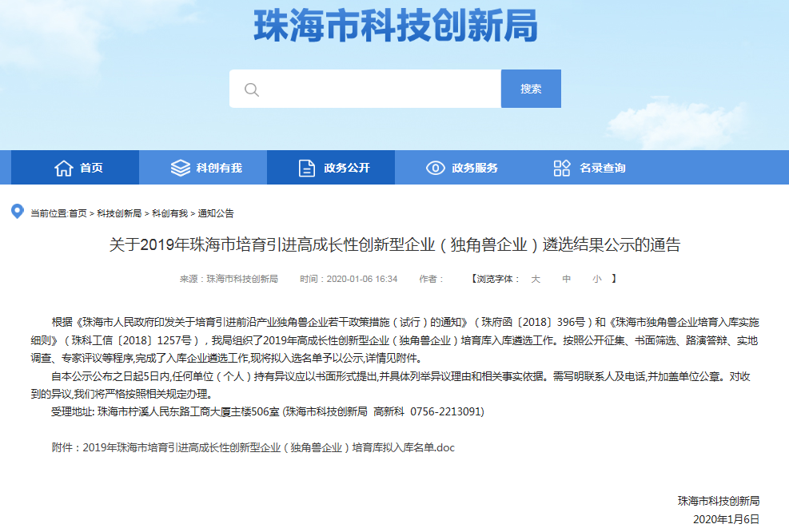Download the attachment 培育库拟入库名单.doc
Viewport: 789px width, 532px height.
pyautogui.click(x=269, y=447)
